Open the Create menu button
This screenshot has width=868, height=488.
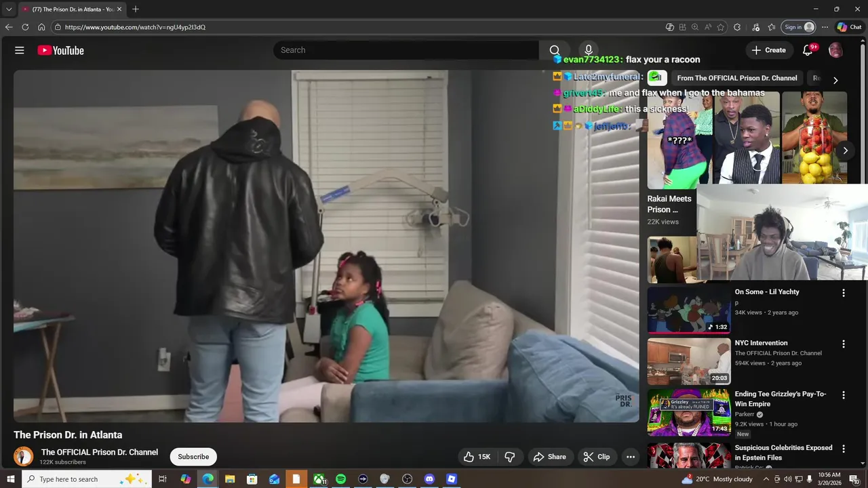[768, 50]
